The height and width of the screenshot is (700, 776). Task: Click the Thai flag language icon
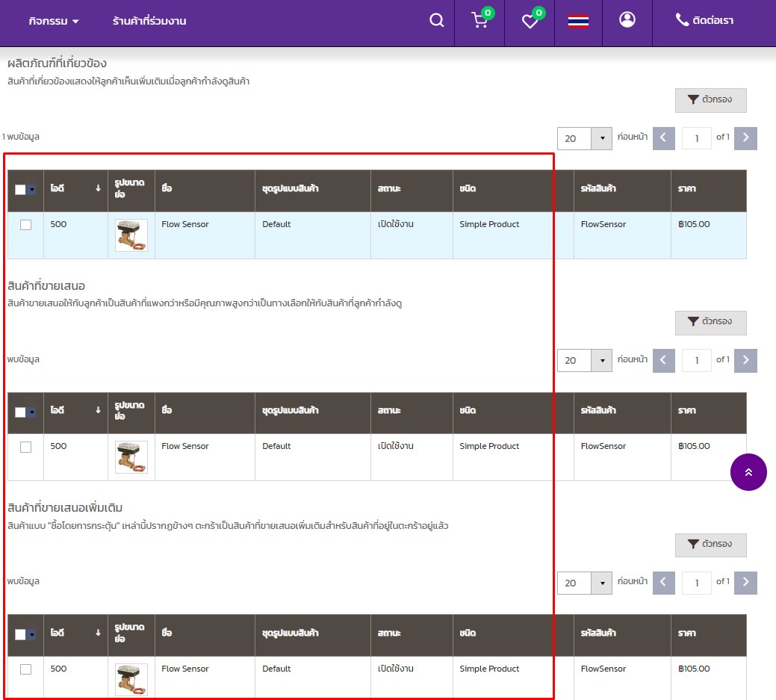pos(578,21)
